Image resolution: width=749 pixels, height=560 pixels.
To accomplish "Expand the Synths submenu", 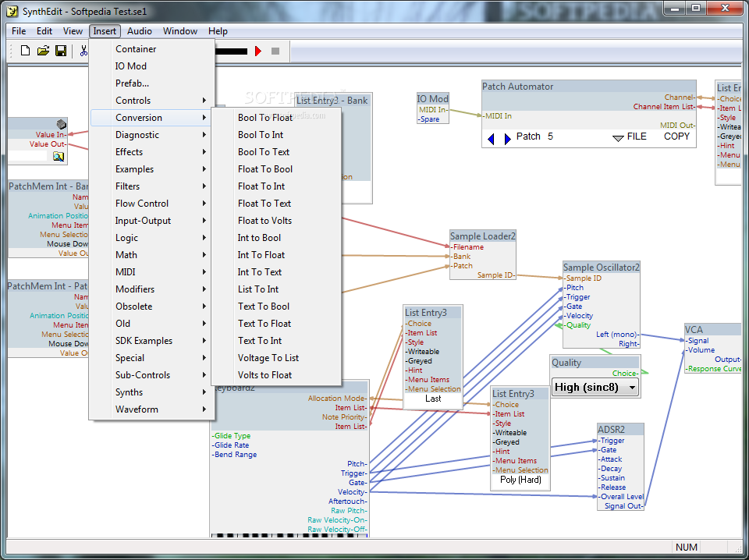I will point(152,393).
